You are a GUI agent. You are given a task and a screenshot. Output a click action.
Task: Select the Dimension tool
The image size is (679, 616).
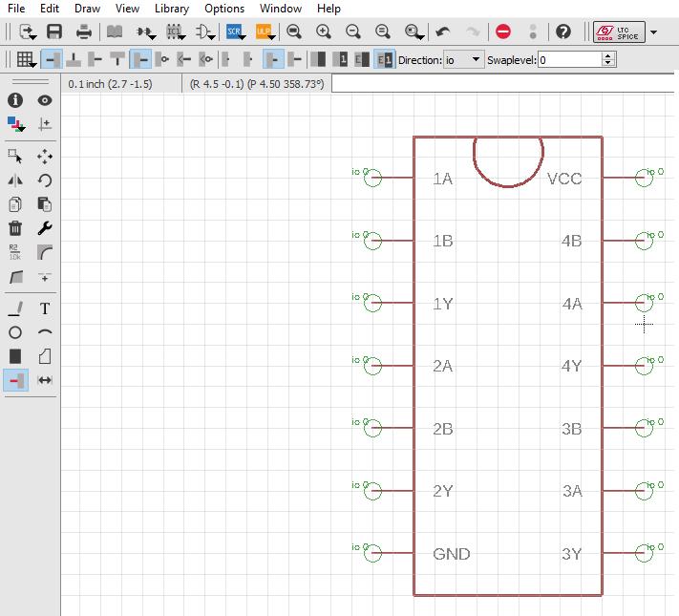click(x=45, y=380)
